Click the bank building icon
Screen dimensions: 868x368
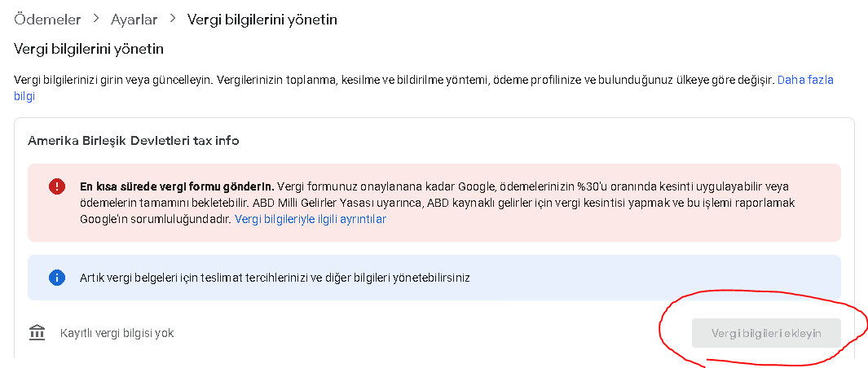pos(37,333)
